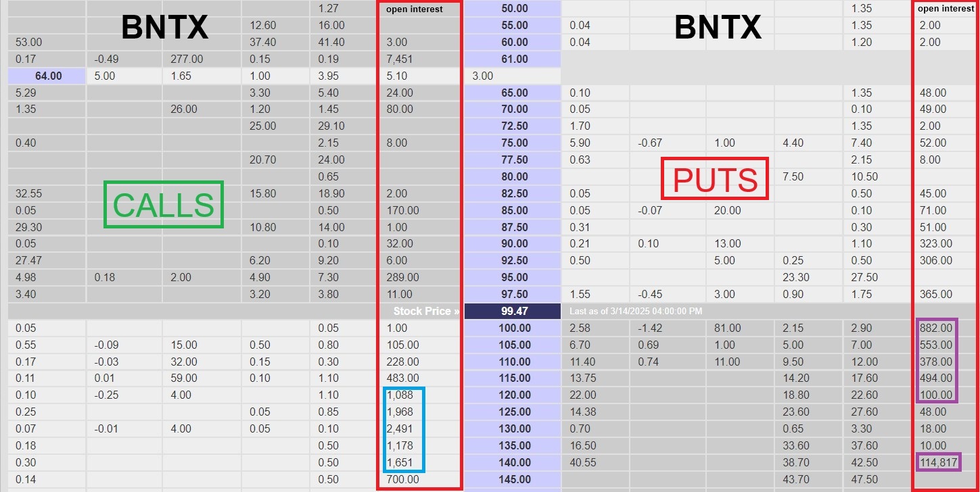Screen dimensions: 980x492
Task: Click put open interest 553.00
Action: (x=936, y=345)
